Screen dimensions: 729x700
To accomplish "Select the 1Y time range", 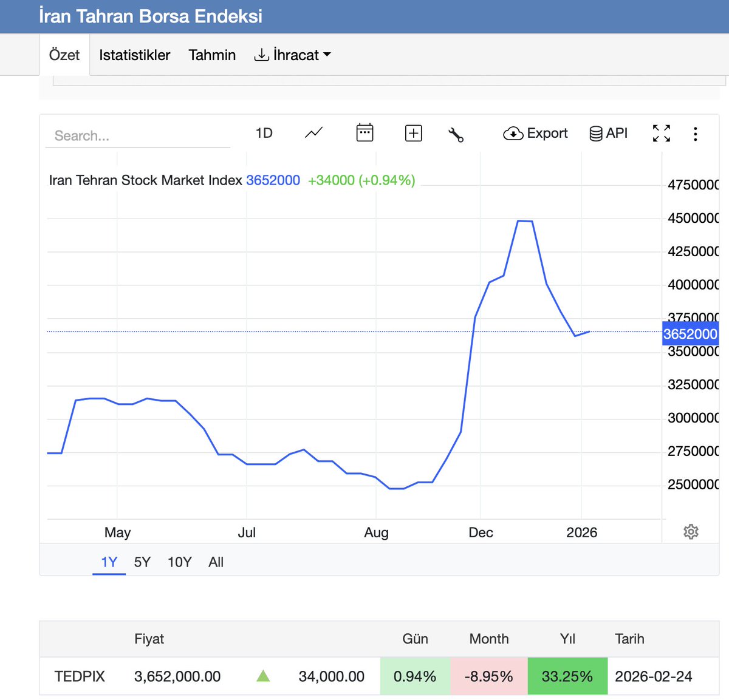I will pos(109,562).
